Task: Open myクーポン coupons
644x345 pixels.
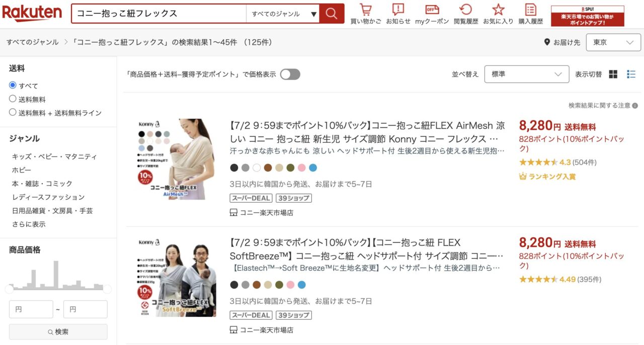Action: click(x=432, y=14)
